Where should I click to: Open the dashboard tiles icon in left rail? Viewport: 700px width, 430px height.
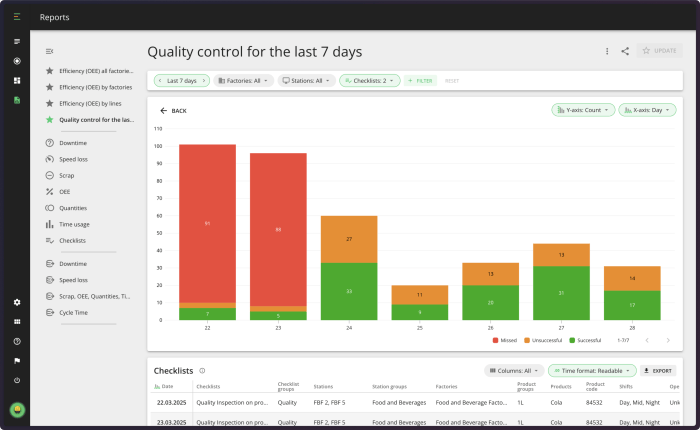point(17,80)
